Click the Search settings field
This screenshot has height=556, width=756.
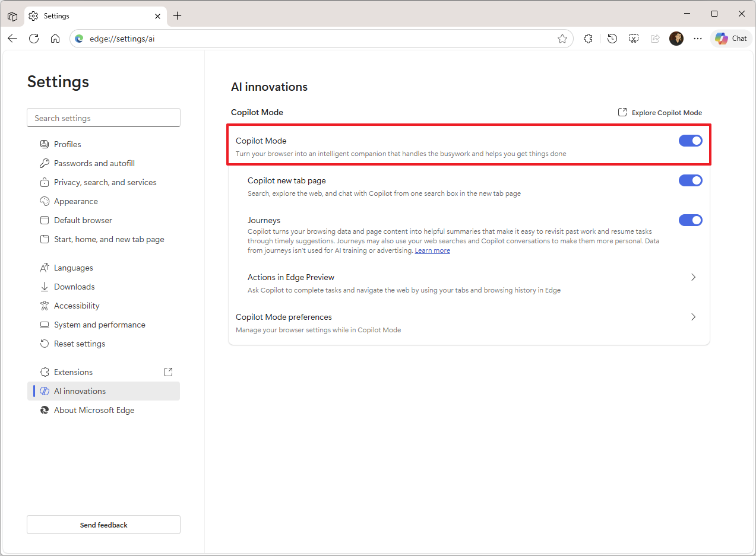tap(103, 117)
